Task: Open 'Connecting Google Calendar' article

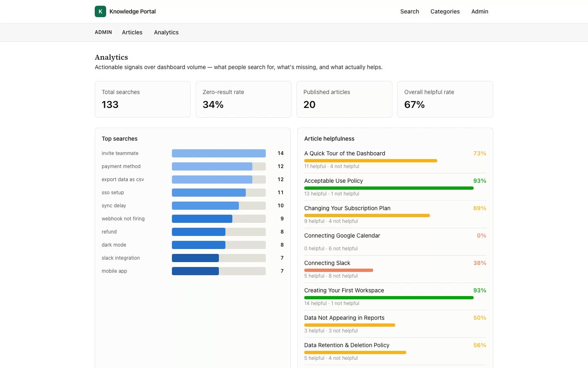Action: (342, 236)
